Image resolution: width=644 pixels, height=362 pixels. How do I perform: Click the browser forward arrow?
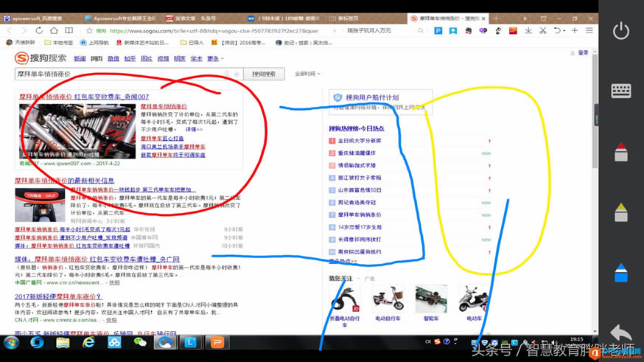click(24, 30)
